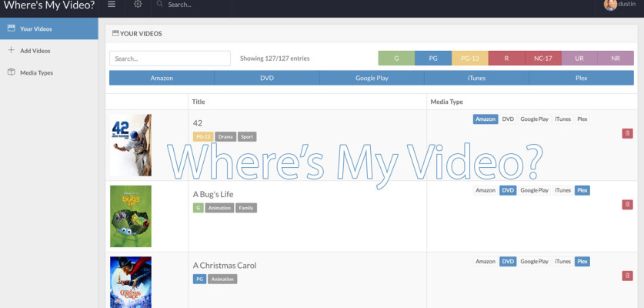Click the Media Types cube icon
The width and height of the screenshot is (644, 308).
coord(11,72)
